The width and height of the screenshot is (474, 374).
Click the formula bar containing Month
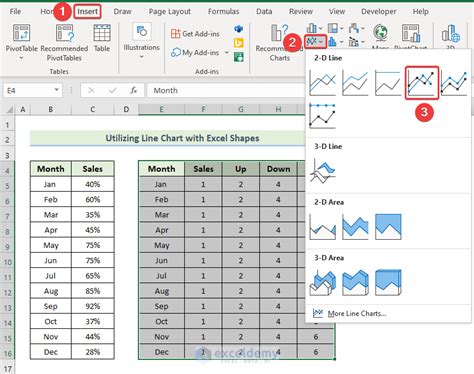coord(226,90)
